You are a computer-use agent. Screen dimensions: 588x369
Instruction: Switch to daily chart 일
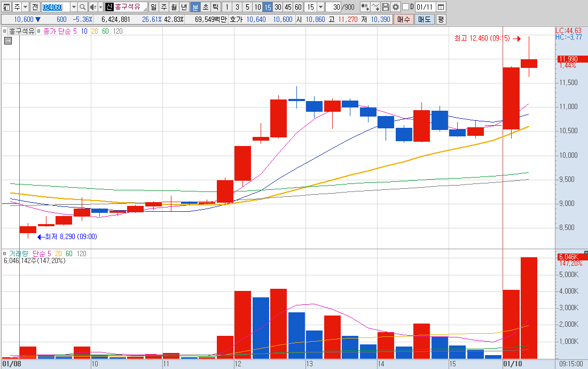pos(154,7)
